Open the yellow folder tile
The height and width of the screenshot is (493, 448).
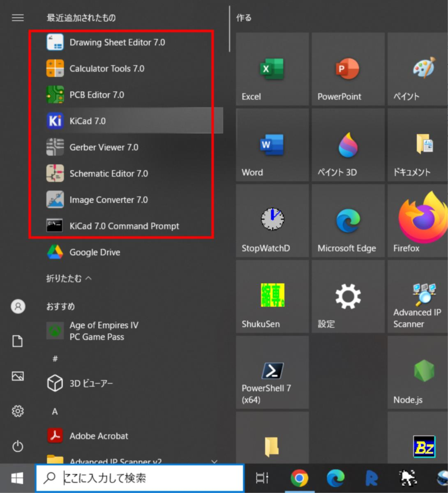pyautogui.click(x=272, y=438)
